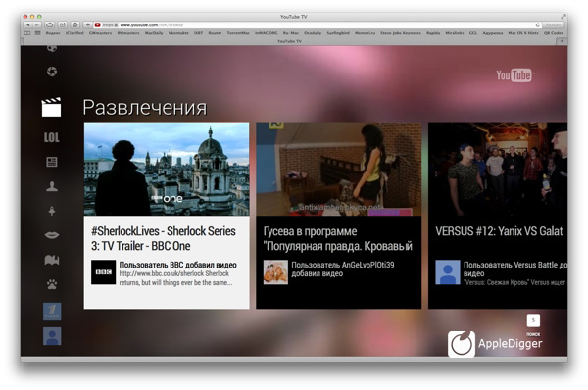588x390 pixels.
Task: Open the LOL comedy category
Action: click(x=52, y=137)
